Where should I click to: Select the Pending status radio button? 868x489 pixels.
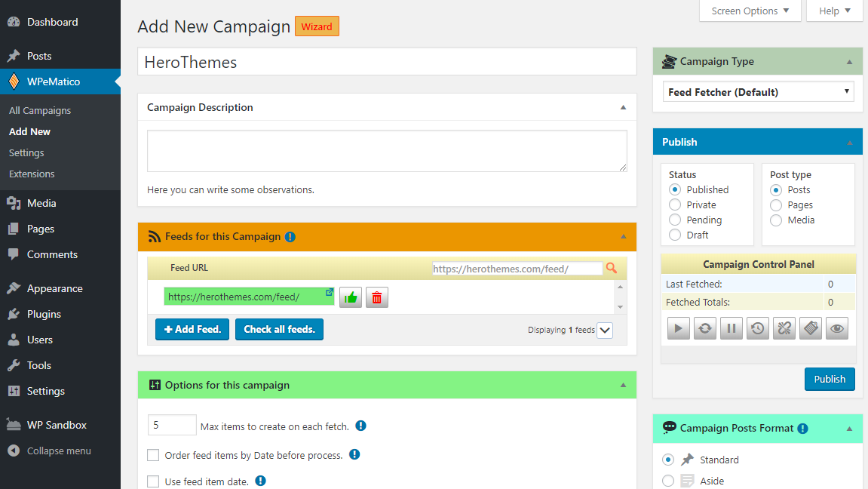675,220
